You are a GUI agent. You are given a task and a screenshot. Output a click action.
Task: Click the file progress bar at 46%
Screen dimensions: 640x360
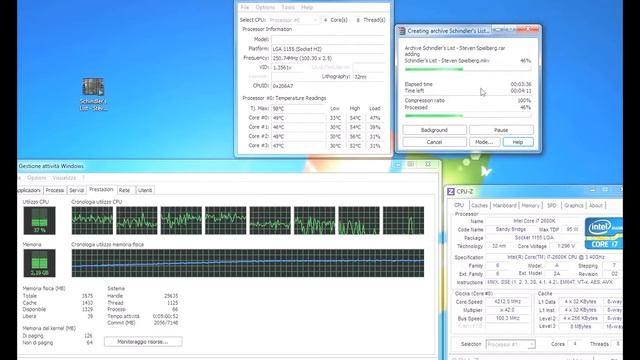(x=468, y=69)
